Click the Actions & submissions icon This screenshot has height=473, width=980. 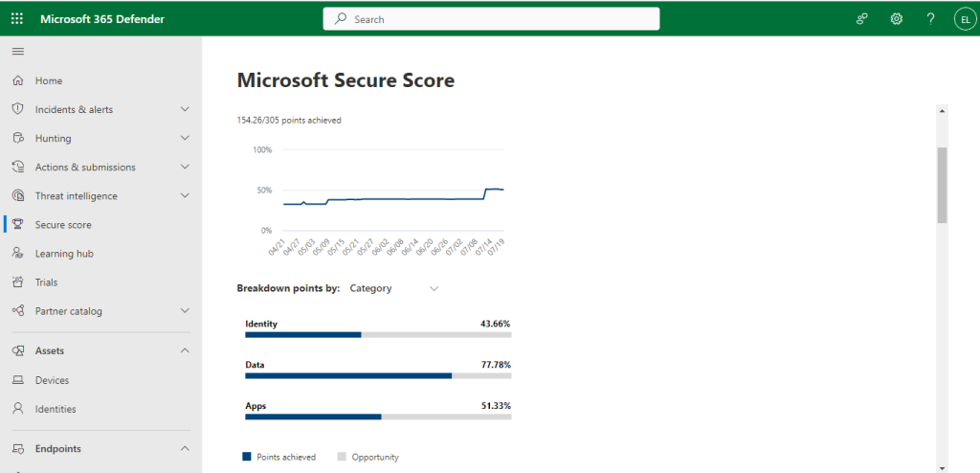click(18, 167)
